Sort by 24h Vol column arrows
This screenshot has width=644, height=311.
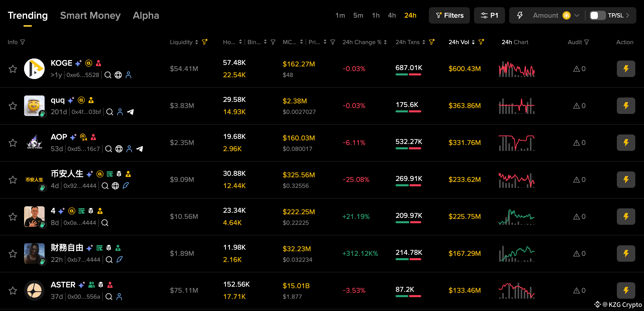click(x=473, y=42)
